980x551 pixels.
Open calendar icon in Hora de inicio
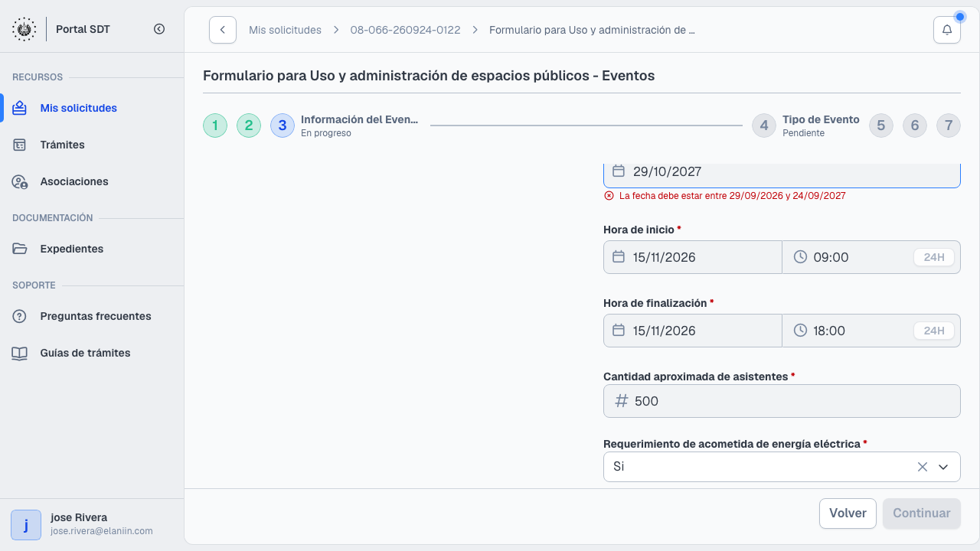[619, 257]
